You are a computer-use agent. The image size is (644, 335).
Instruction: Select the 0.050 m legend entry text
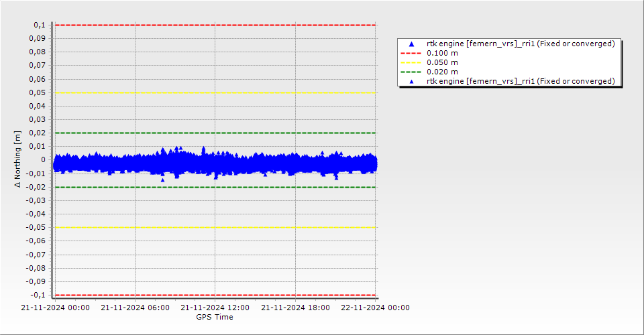[x=443, y=62]
